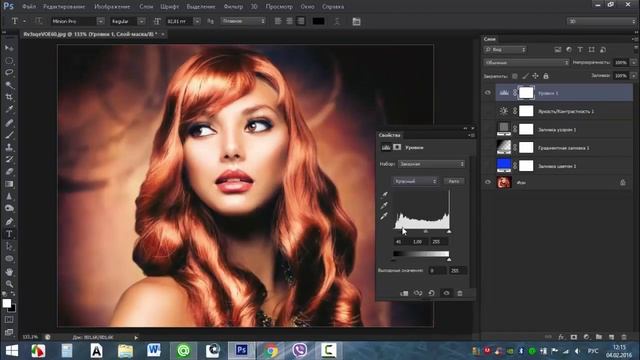Image resolution: width=640 pixels, height=360 pixels.
Task: Open the layer blend mode dropdown
Action: [x=527, y=62]
